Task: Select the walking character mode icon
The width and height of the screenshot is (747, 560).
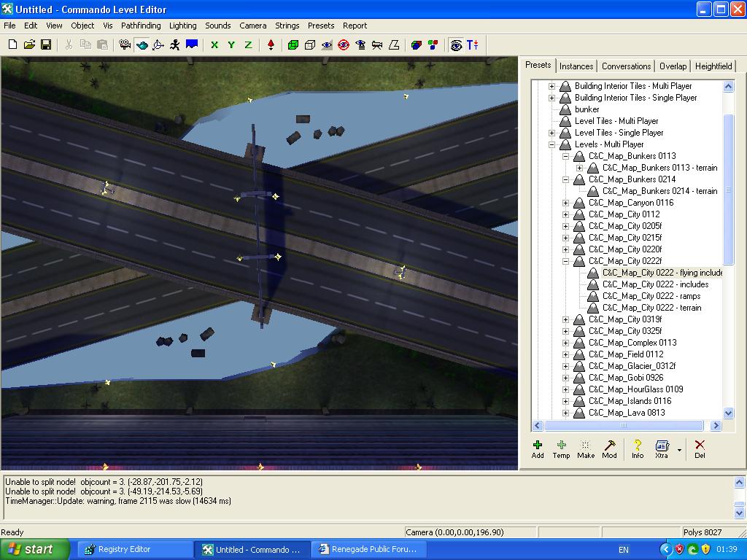Action: [x=175, y=45]
